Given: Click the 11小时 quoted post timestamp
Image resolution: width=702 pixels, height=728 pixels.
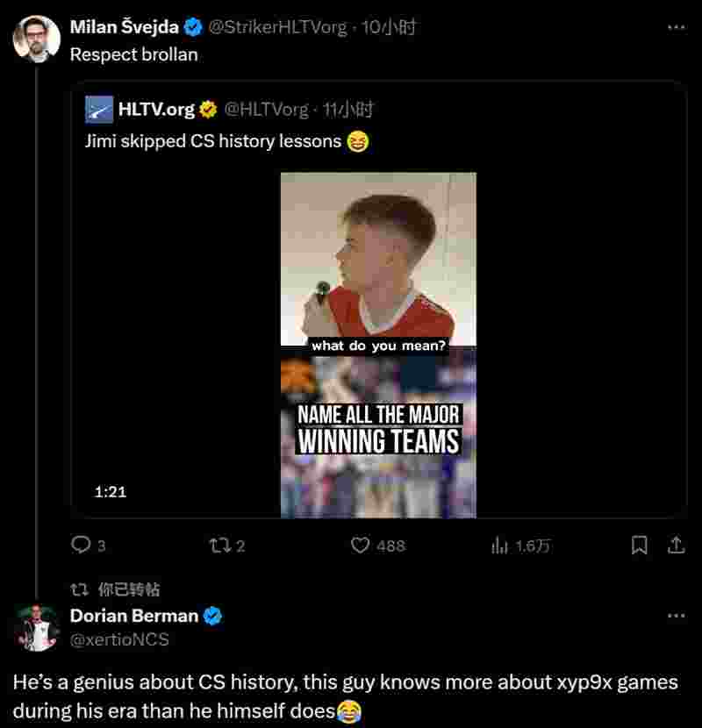Looking at the screenshot, I should (348, 110).
